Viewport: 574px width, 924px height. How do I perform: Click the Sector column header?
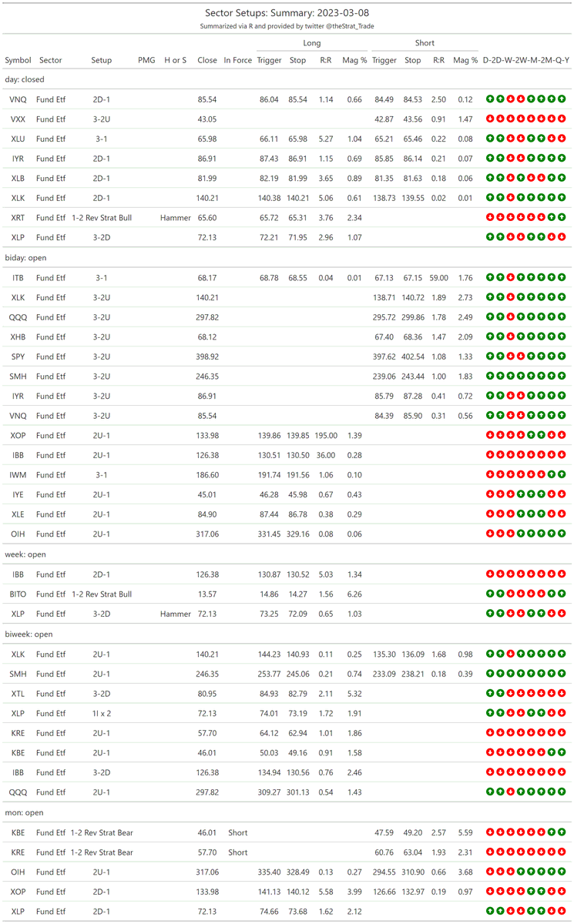click(51, 60)
